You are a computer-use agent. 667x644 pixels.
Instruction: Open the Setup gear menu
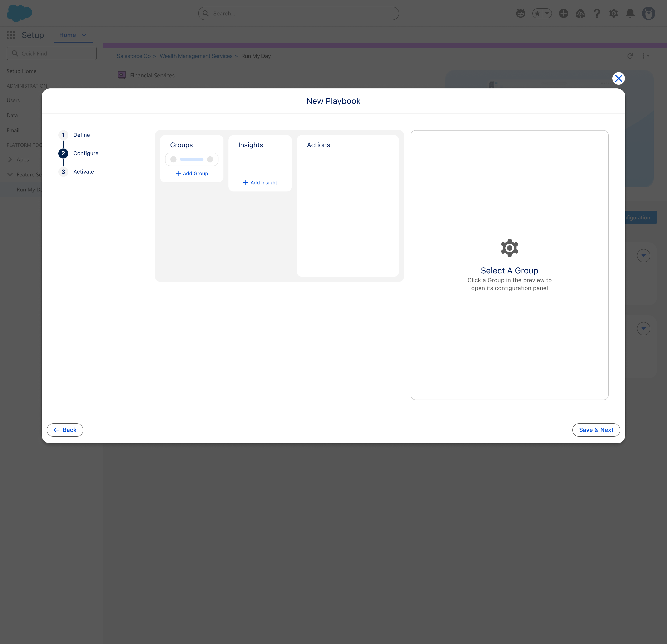pyautogui.click(x=614, y=13)
